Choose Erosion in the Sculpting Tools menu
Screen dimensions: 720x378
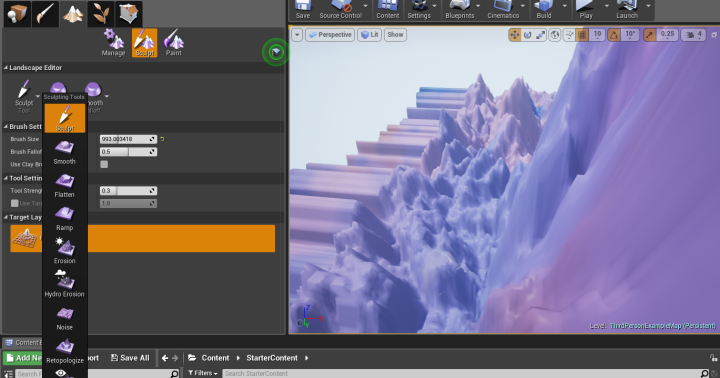point(64,251)
